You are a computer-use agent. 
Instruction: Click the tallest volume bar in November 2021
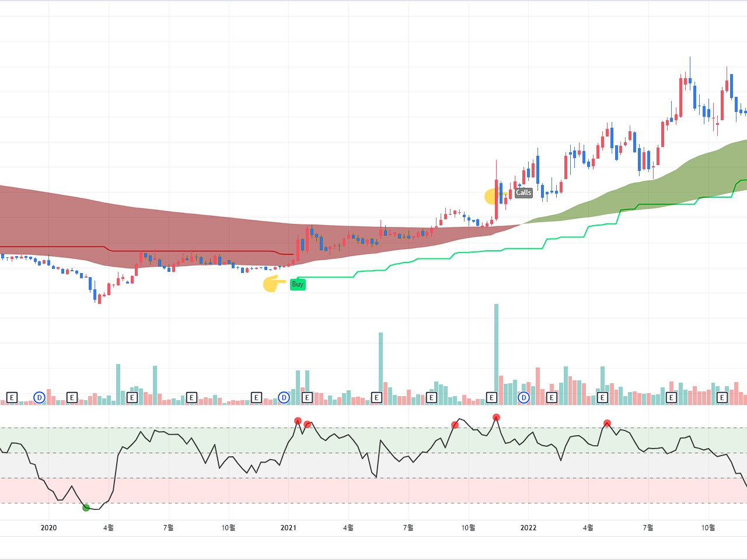point(496,354)
